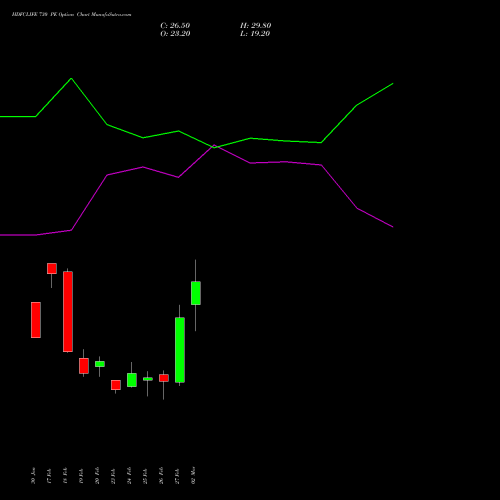Click the red candlestick for 26 Feb
This screenshot has width=500, height=500.
click(164, 378)
